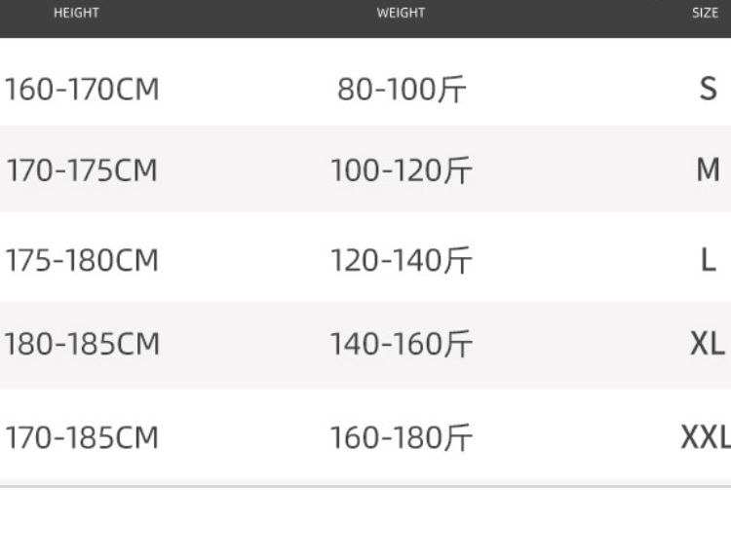Select the 175-180CM height cell
Screen dimensions: 731x560
pos(82,261)
